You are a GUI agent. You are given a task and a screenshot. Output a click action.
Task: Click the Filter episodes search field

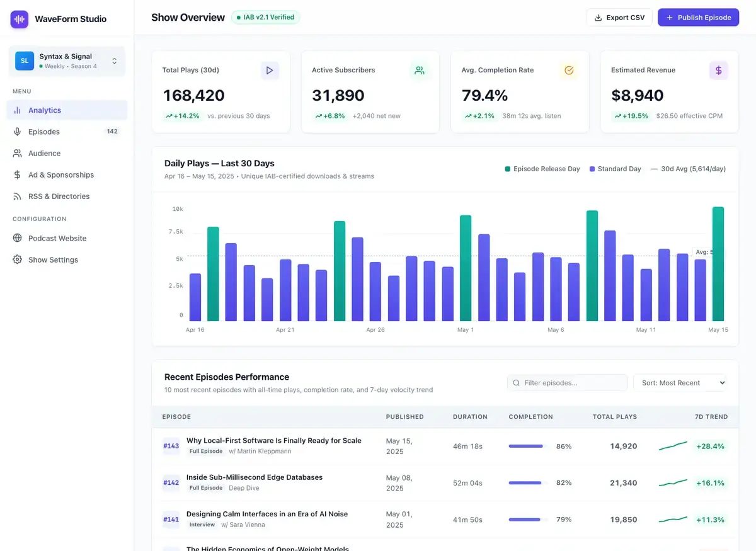tap(567, 383)
